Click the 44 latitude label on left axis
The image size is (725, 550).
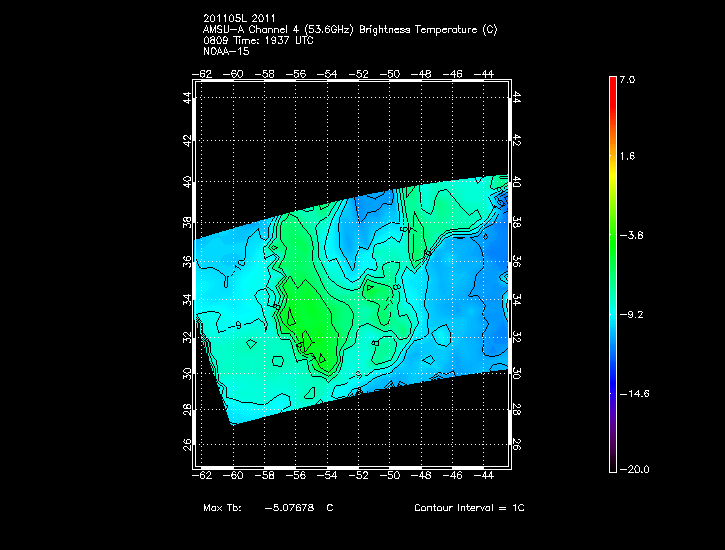[187, 98]
